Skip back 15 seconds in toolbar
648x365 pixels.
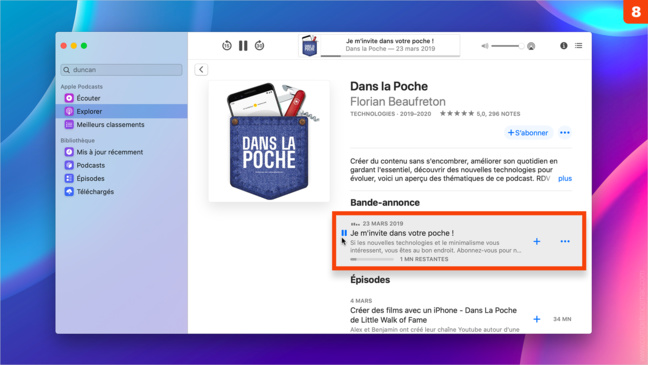[226, 46]
